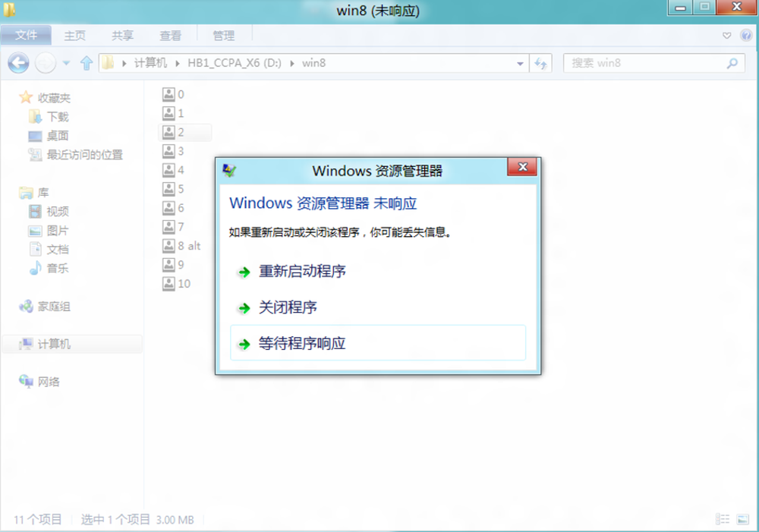Switch to the 查看 ribbon tab
759x532 pixels.
(x=170, y=36)
